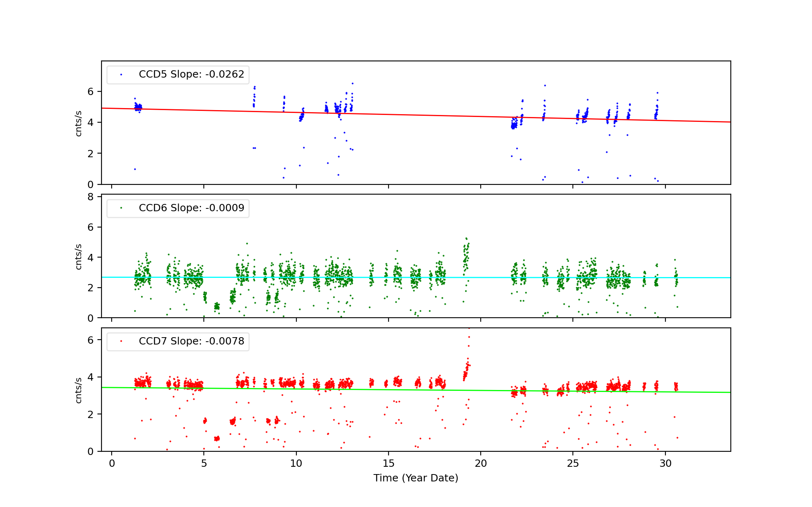This screenshot has height=507, width=812.
Task: Click the cnts/s label of top plot
Action: pos(79,123)
